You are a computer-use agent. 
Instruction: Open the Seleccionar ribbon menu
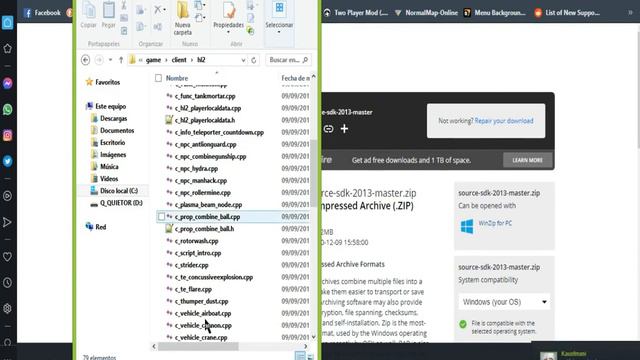pyautogui.click(x=279, y=17)
